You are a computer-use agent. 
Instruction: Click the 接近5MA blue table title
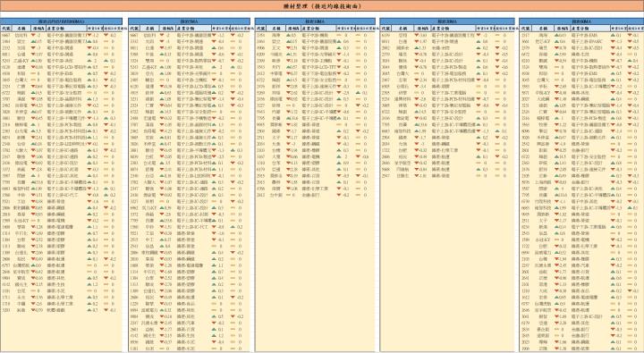coord(189,21)
